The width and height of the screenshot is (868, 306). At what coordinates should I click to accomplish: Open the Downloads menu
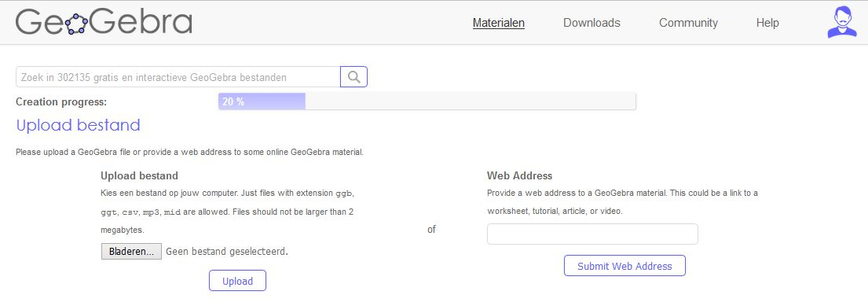[591, 23]
